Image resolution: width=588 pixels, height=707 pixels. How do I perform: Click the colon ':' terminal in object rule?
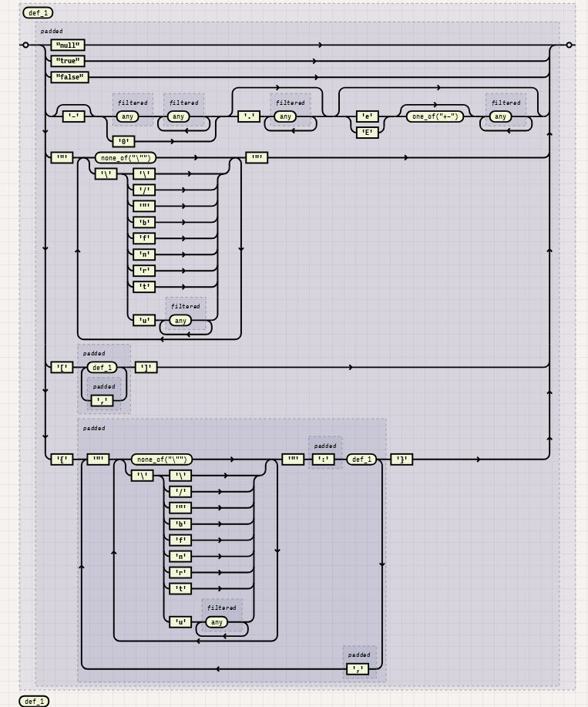[324, 460]
